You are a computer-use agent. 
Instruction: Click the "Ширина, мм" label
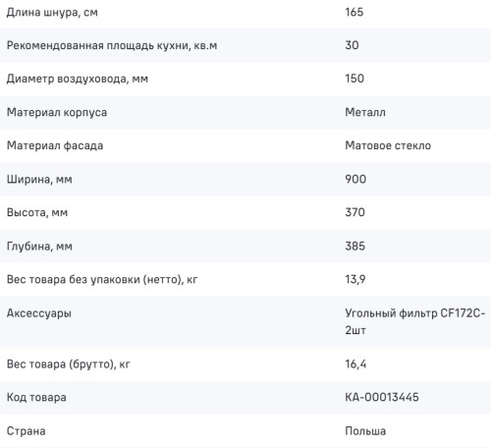click(39, 180)
